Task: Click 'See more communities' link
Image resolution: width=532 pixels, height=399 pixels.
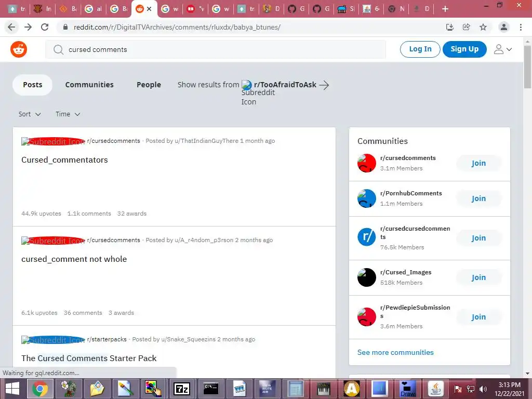Action: pos(395,353)
